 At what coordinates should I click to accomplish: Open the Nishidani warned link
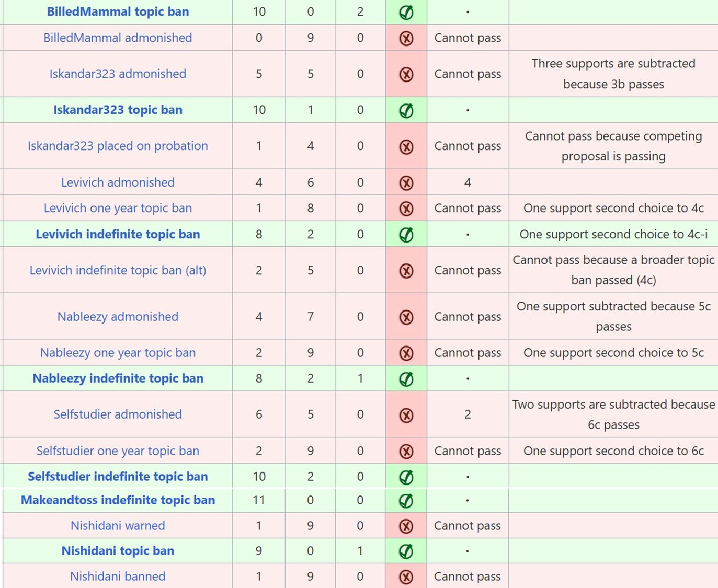[118, 526]
